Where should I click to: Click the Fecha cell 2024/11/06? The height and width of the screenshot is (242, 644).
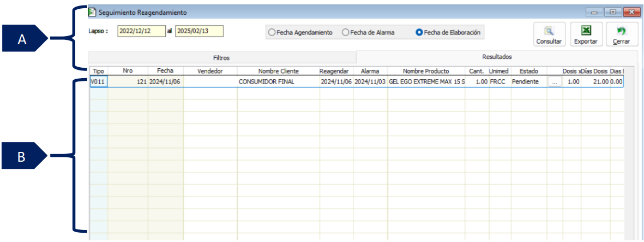(166, 82)
